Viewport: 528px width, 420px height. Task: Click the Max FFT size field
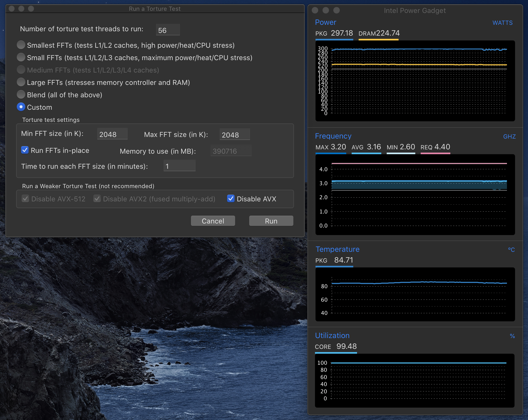click(x=235, y=135)
